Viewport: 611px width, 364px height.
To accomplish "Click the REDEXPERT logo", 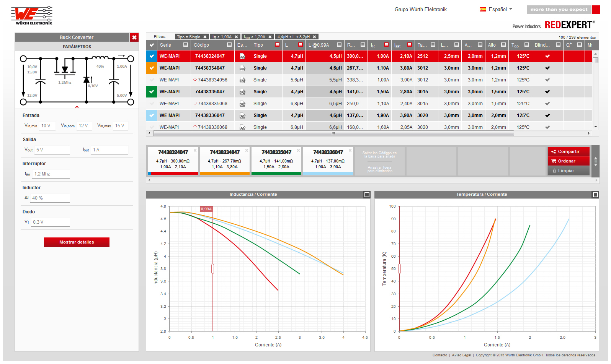I will pos(570,25).
